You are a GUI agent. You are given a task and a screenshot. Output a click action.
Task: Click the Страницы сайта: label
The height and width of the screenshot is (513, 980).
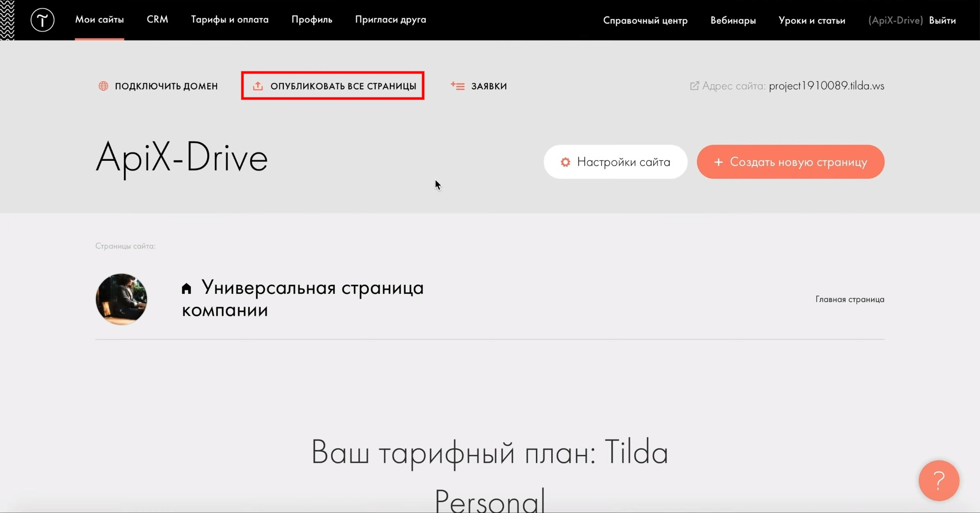click(x=125, y=246)
